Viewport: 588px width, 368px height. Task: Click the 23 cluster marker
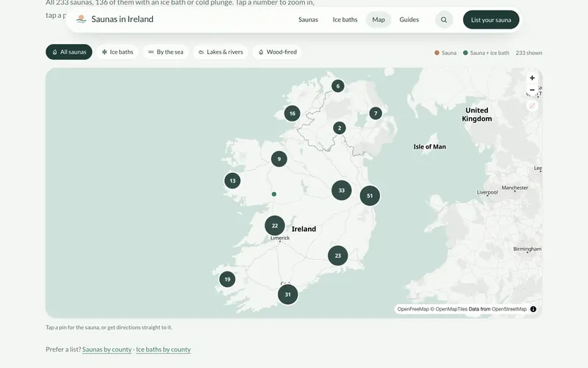(x=337, y=255)
